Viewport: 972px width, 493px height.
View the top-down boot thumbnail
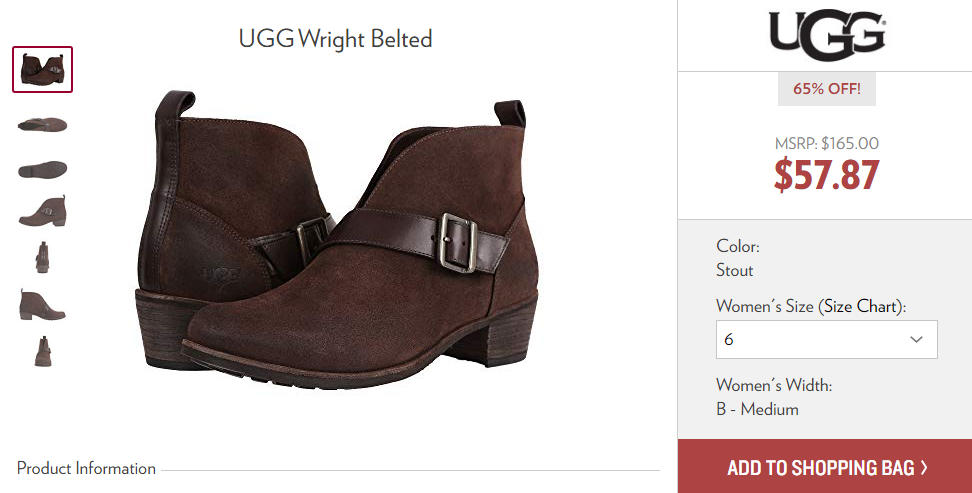43,125
